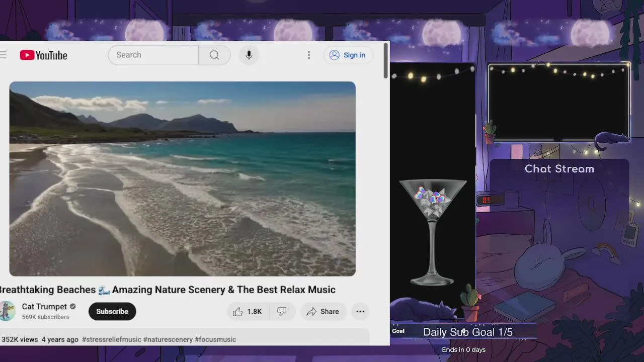Click the Goal label on overlay

click(x=398, y=331)
